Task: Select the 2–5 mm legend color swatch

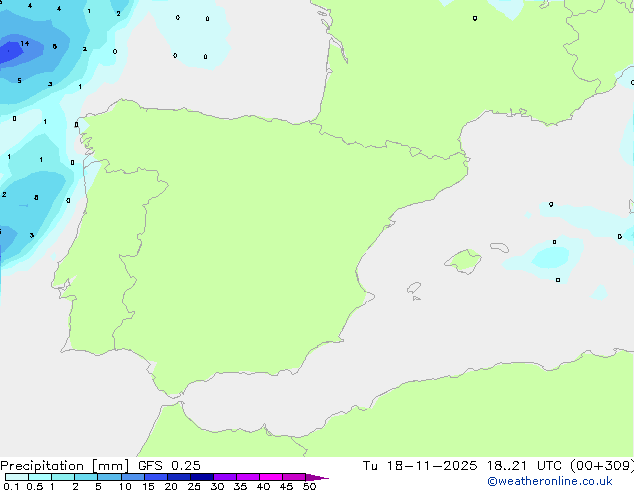Action: click(x=86, y=477)
